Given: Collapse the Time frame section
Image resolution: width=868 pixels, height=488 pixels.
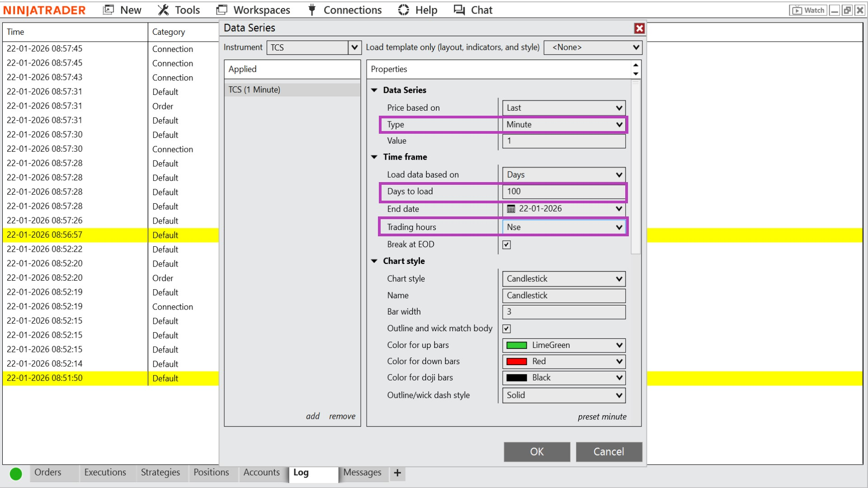Looking at the screenshot, I should 374,157.
